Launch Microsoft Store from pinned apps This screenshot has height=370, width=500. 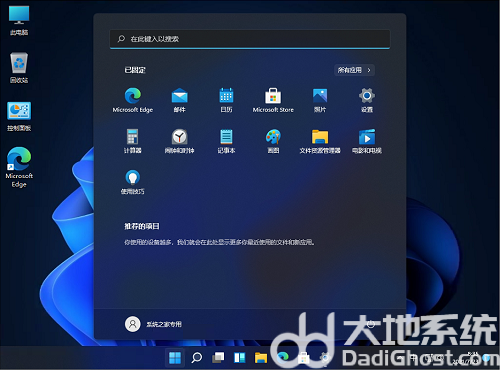pos(273,100)
